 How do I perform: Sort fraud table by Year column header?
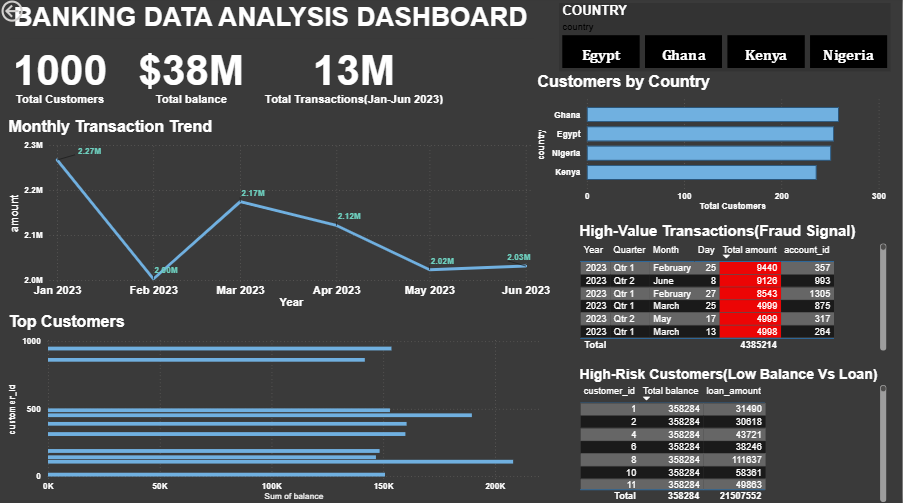tap(593, 249)
